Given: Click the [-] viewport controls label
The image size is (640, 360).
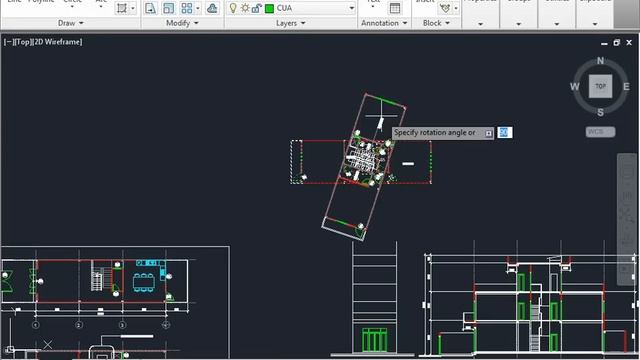Looking at the screenshot, I should tap(8, 42).
